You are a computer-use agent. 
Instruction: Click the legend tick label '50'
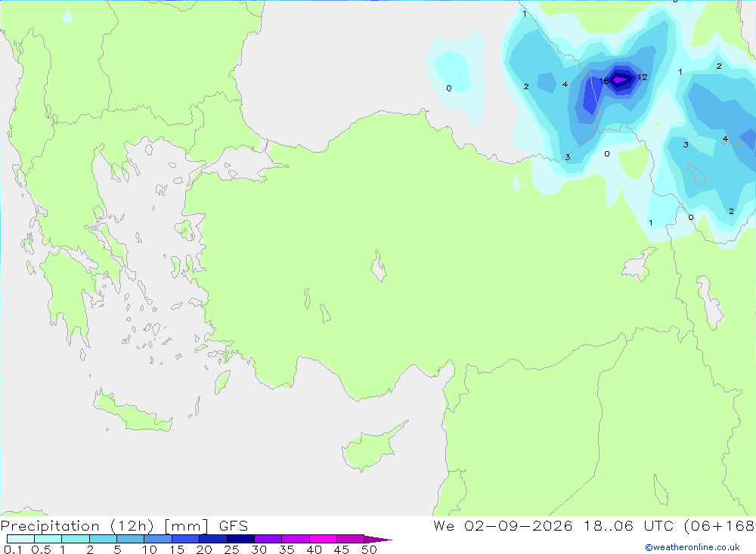(369, 549)
